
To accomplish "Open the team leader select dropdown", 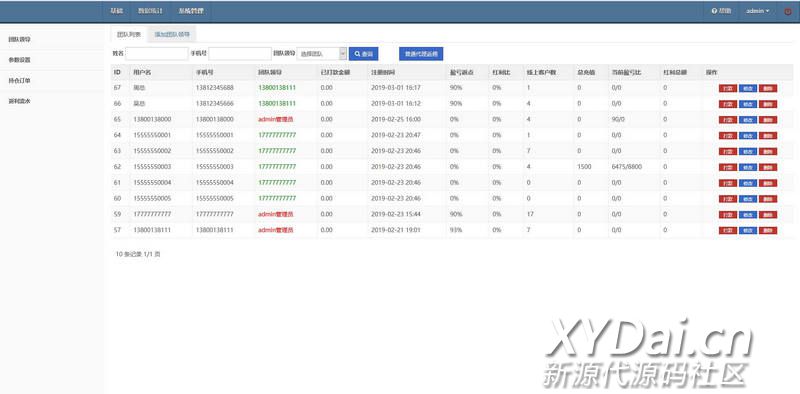I will point(321,54).
